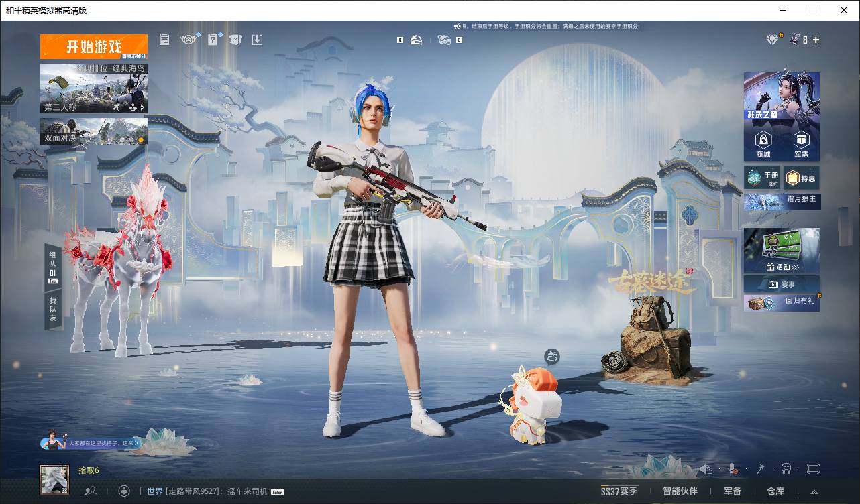860x504 pixels.
Task: Open the 组队 team panel tab
Action: [52, 267]
